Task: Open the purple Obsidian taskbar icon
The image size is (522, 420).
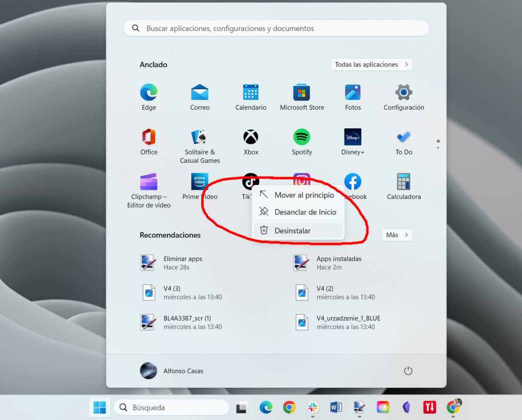Action: pos(406,407)
